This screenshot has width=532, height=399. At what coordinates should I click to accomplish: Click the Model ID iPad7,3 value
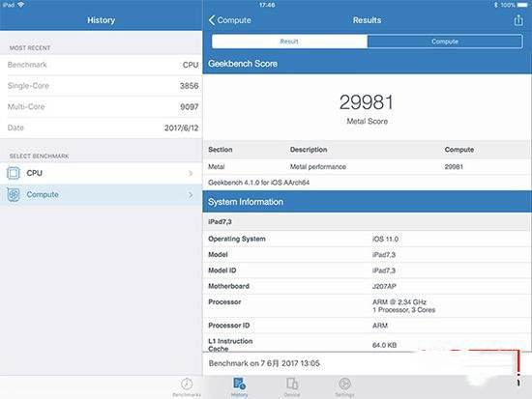(384, 271)
